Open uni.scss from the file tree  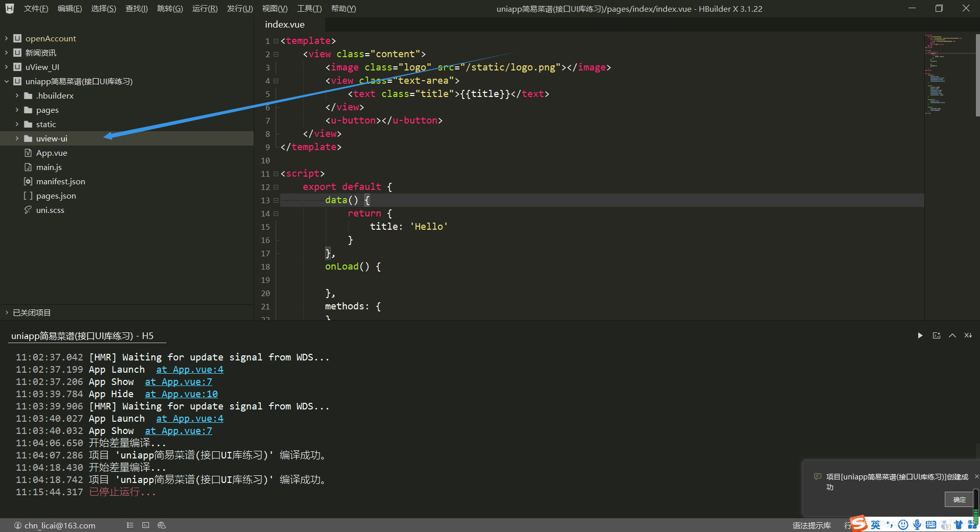point(50,210)
